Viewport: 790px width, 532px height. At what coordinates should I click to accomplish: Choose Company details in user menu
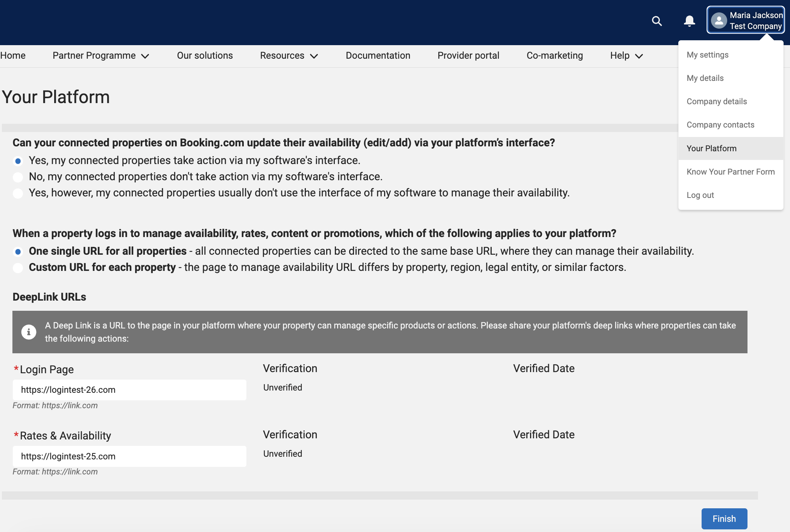tap(716, 102)
